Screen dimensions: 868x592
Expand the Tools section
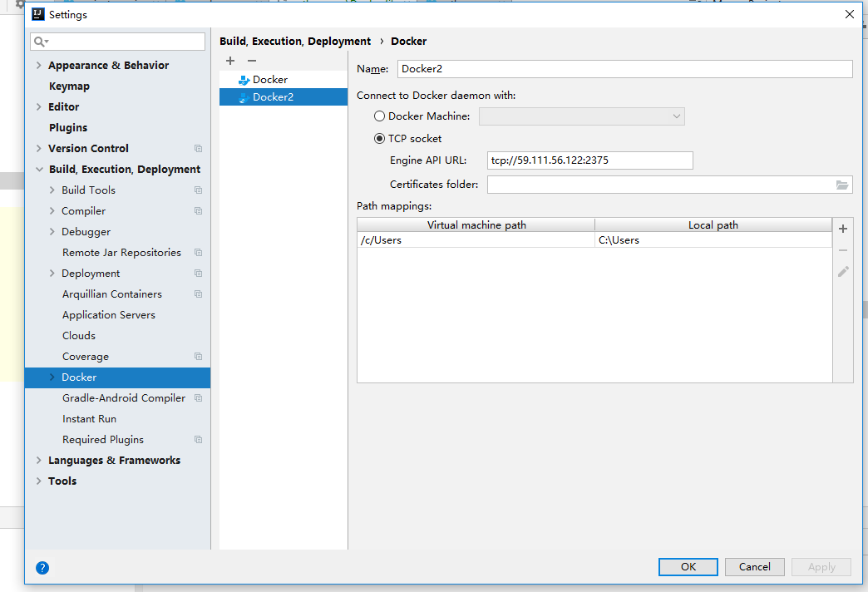[39, 481]
